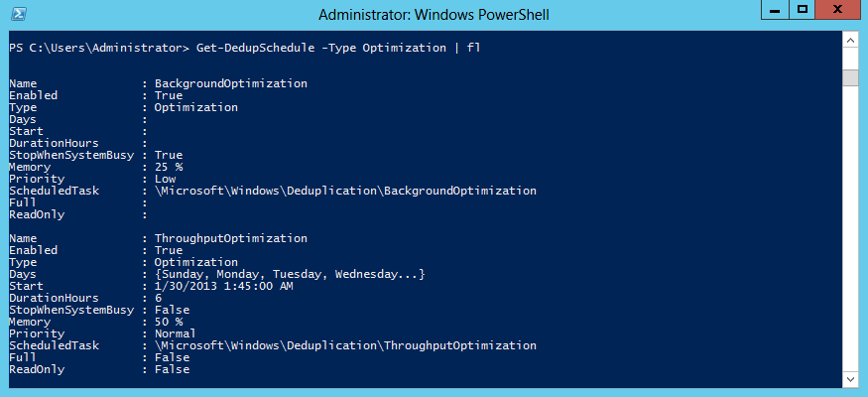Click the Memory value 50 %
The width and height of the screenshot is (868, 397).
point(169,322)
